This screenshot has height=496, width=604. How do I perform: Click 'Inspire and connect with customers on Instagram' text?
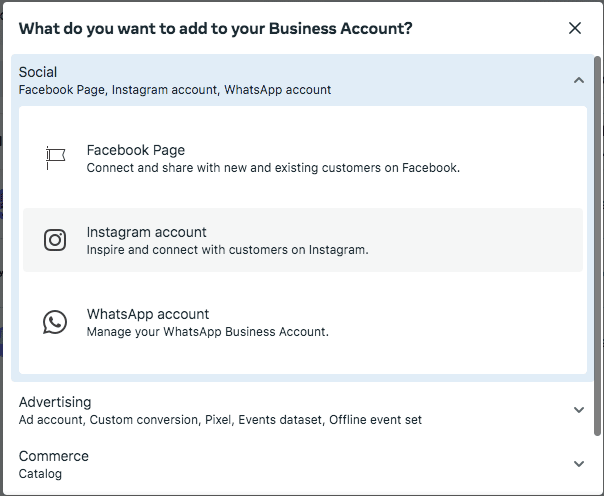227,250
